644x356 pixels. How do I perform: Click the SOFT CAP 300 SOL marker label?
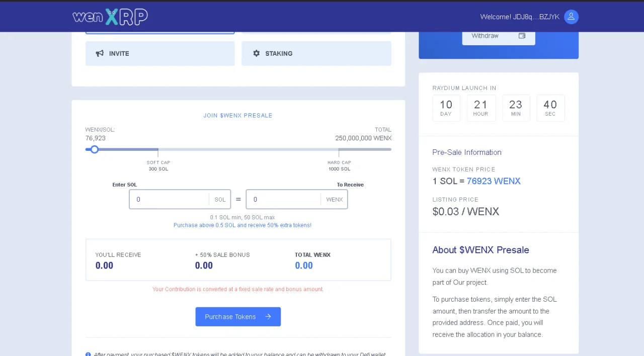[158, 165]
